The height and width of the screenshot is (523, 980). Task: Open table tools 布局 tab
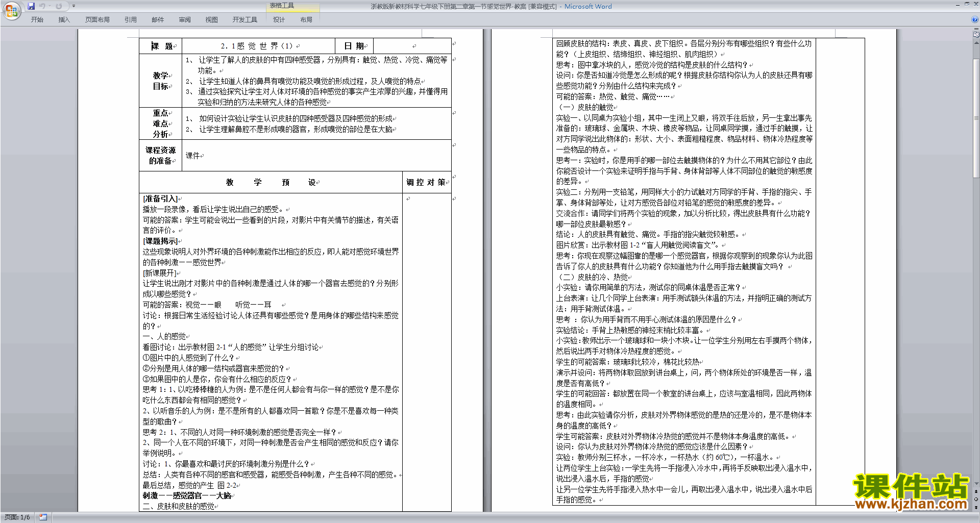point(306,20)
